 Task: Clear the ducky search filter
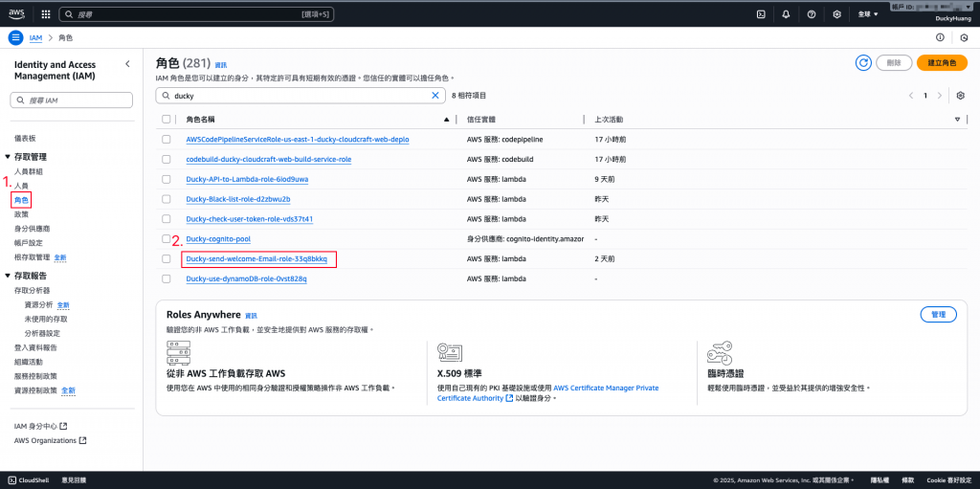pyautogui.click(x=435, y=96)
